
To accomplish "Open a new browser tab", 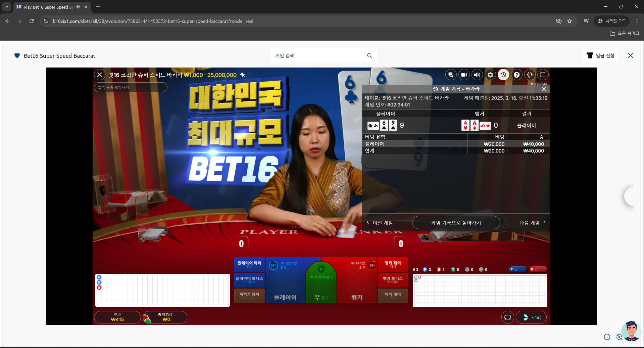I will [x=98, y=7].
